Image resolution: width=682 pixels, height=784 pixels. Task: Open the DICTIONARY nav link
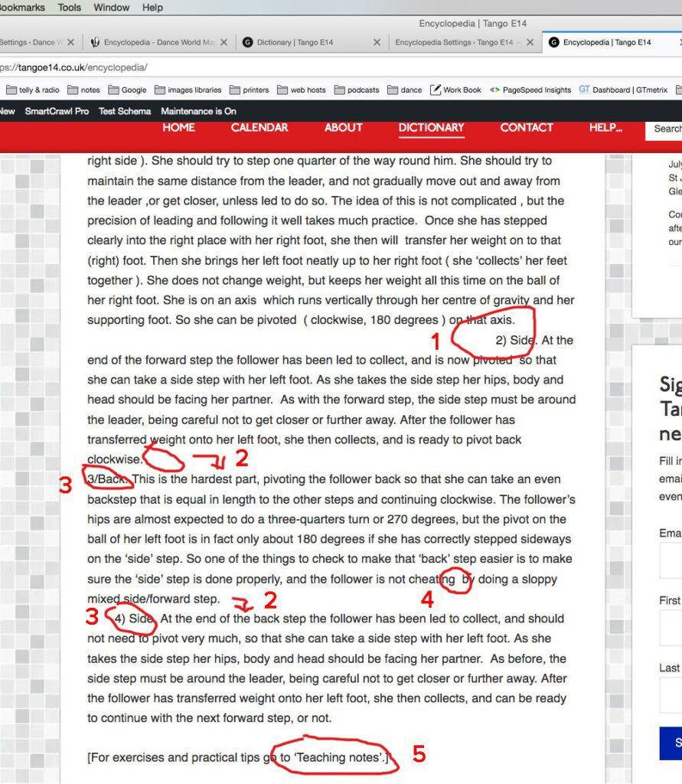tap(432, 128)
